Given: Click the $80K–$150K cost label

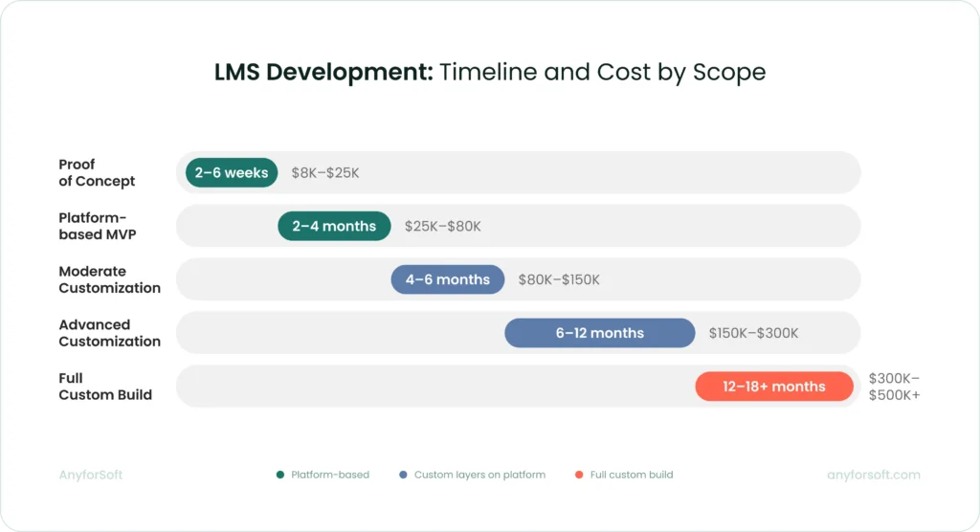Looking at the screenshot, I should [559, 280].
